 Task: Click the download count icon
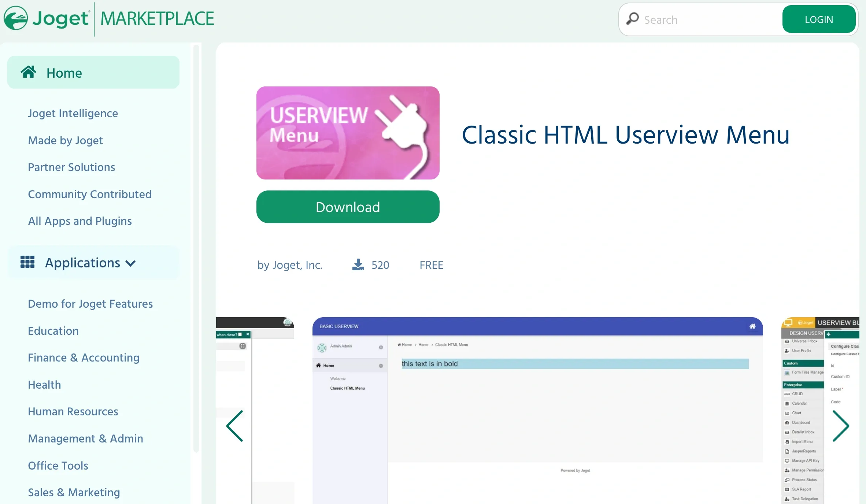358,265
